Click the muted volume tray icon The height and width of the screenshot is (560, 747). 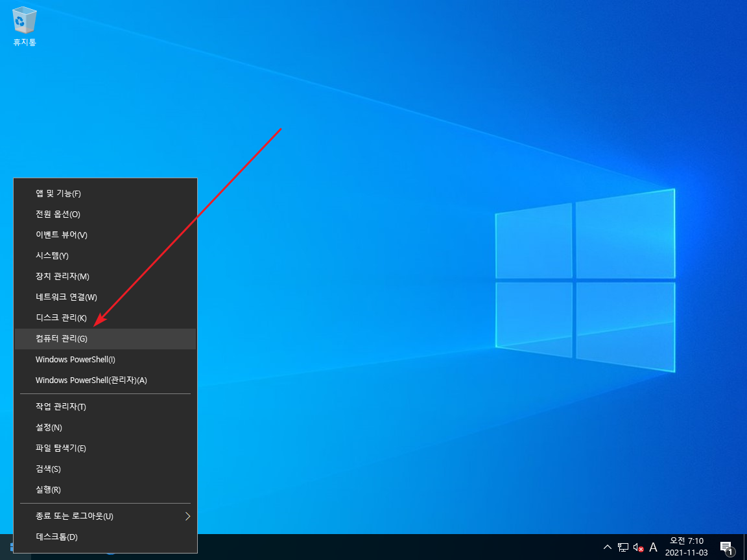[638, 548]
